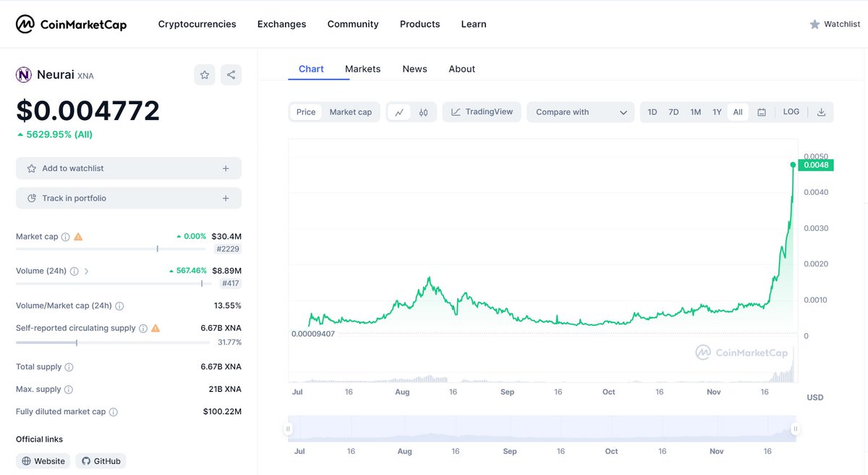Switch chart to Price view
The height and width of the screenshot is (475, 868).
(x=306, y=112)
